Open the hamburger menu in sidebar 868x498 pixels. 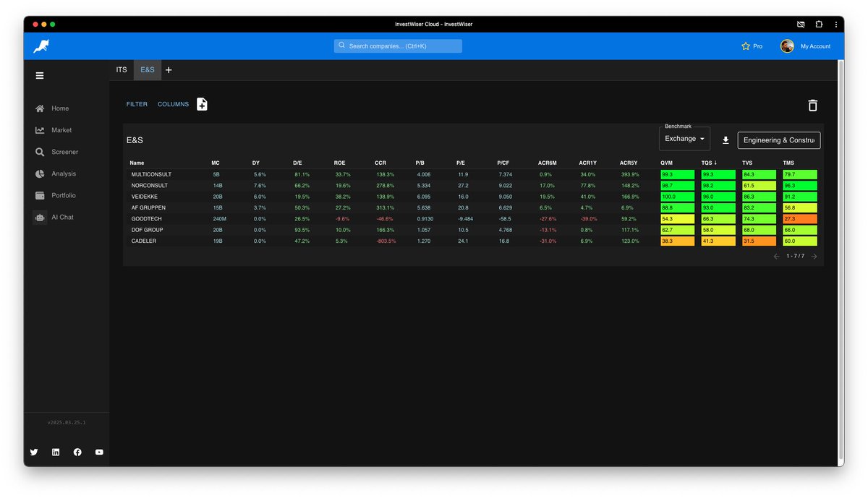click(40, 75)
